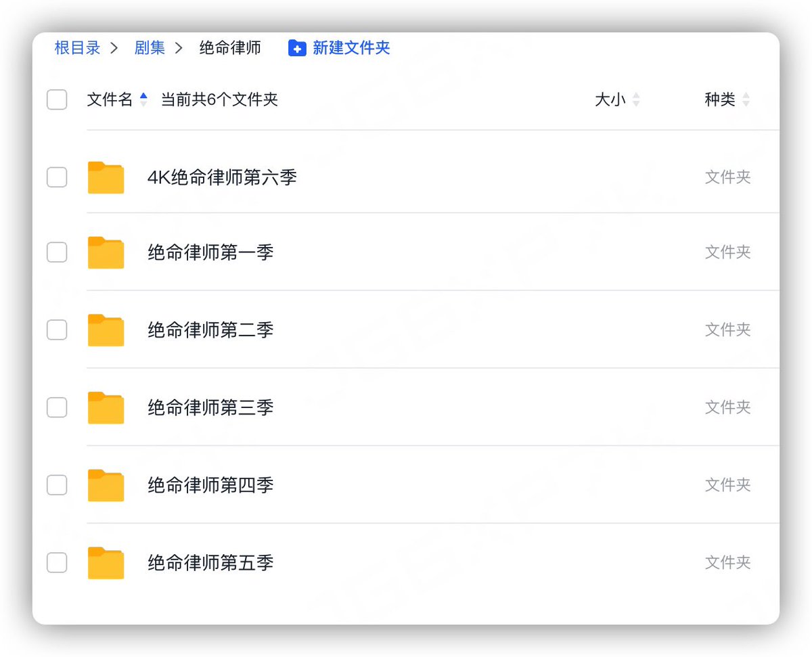The height and width of the screenshot is (657, 812).
Task: Select the checkbox beside 绝命律师第二季
Action: coord(57,330)
